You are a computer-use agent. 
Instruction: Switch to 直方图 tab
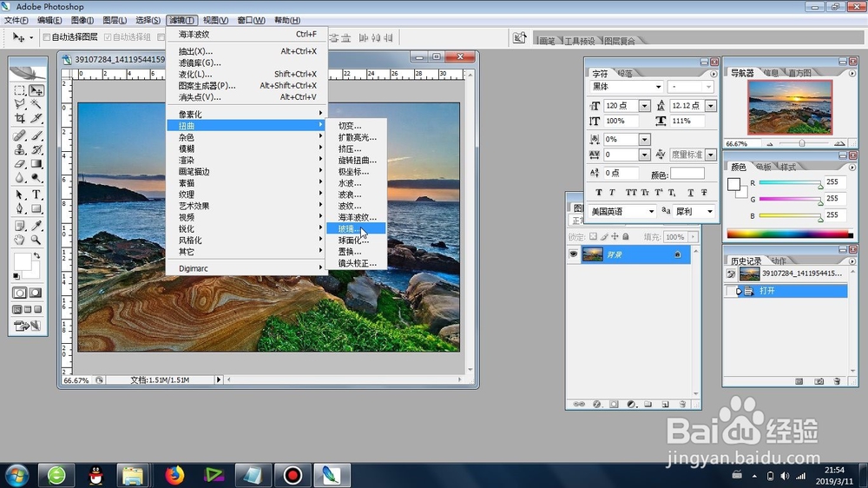click(799, 73)
